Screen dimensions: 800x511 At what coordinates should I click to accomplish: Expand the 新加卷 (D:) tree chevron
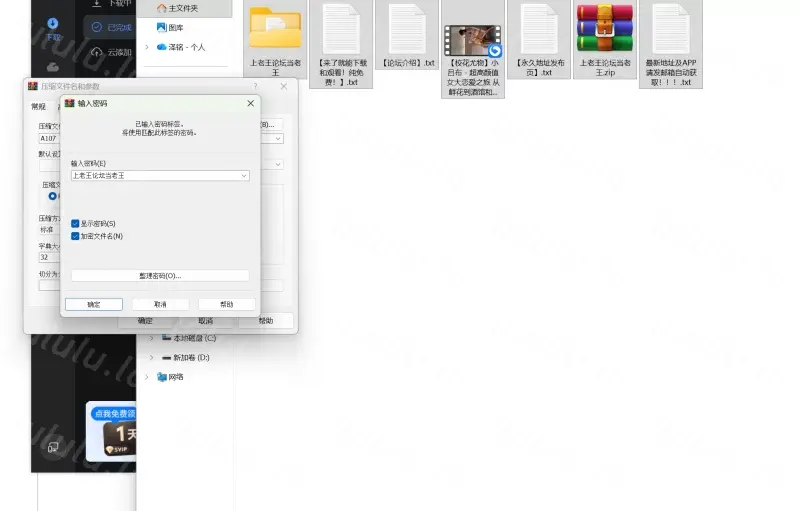click(150, 357)
